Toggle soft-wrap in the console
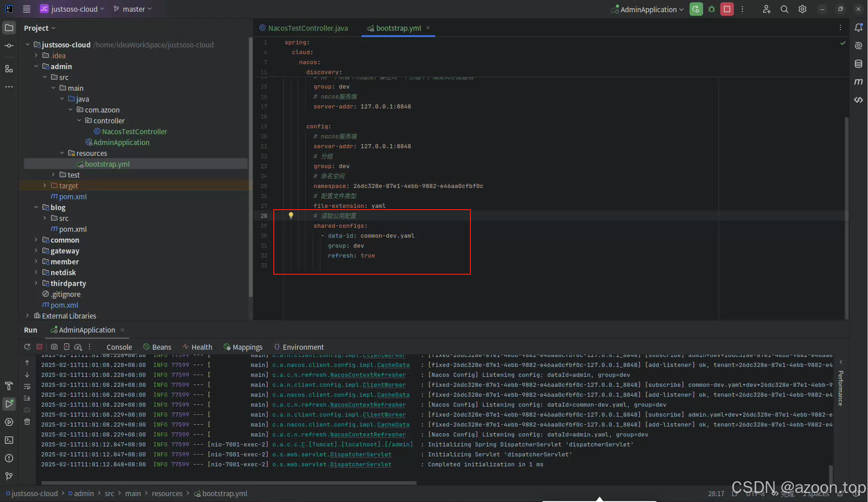 coord(27,387)
